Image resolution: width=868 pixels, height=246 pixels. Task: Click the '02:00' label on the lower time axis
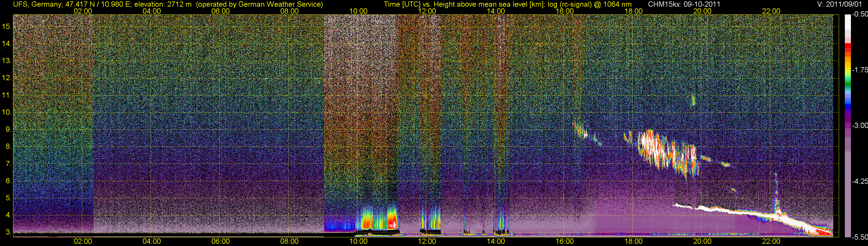pyautogui.click(x=82, y=241)
